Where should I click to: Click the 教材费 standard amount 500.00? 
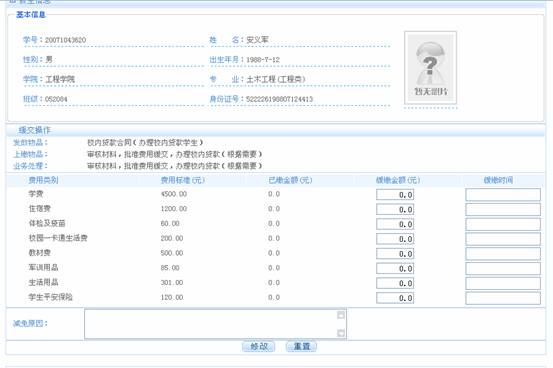172,253
